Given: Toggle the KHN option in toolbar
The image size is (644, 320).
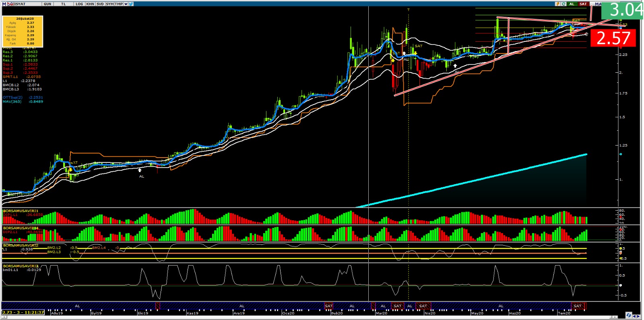Looking at the screenshot, I should click(90, 4).
